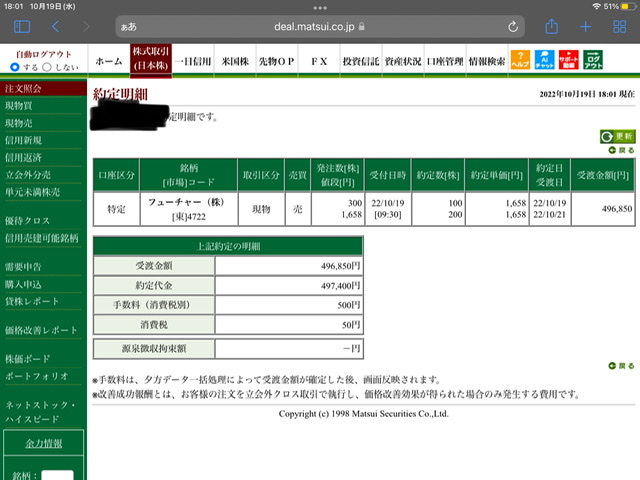Image resolution: width=640 pixels, height=480 pixels.
Task: Tap the ぁあ reader settings button
Action: (x=129, y=27)
